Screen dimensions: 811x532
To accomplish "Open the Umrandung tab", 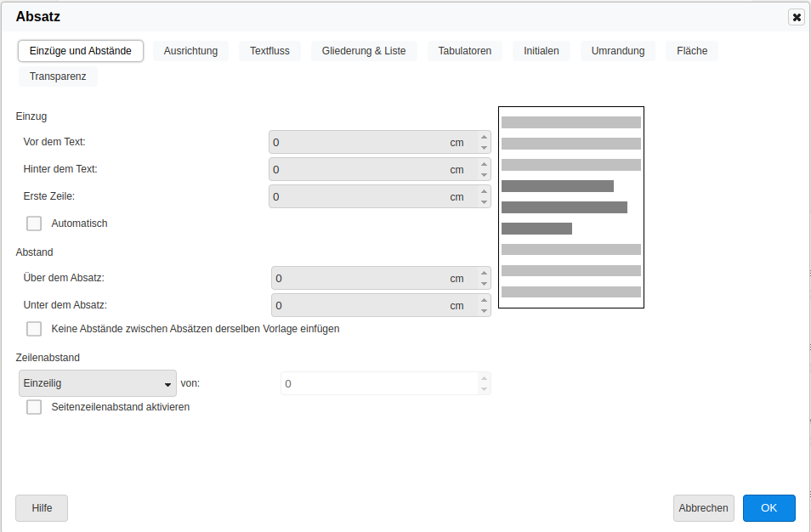I will [618, 51].
